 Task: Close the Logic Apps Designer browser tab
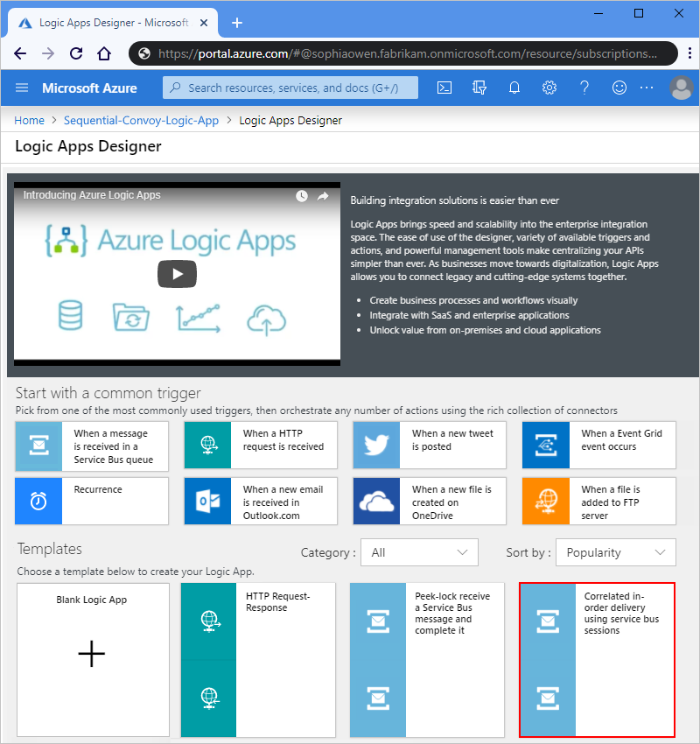(204, 23)
